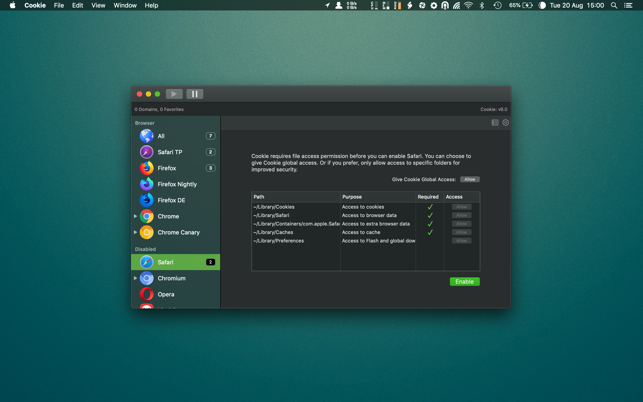Viewport: 643px width, 402px height.
Task: Select the Firefox browser in sidebar
Action: click(x=166, y=168)
